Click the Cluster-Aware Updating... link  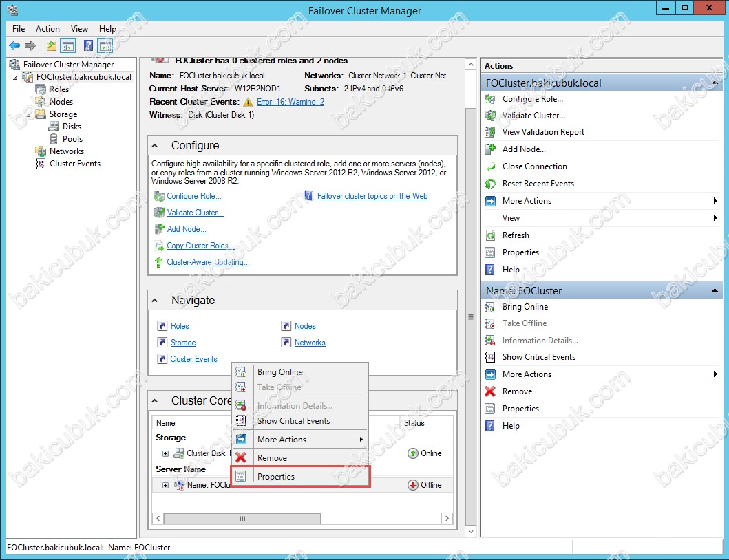pyautogui.click(x=209, y=263)
